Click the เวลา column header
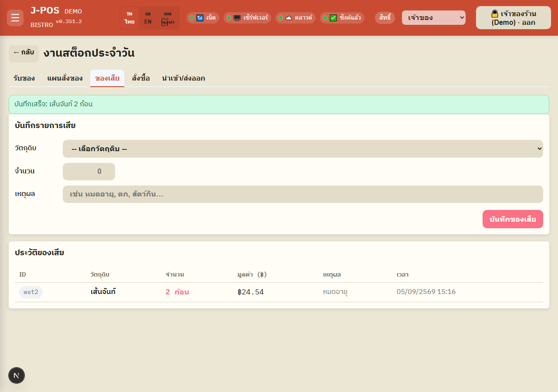The width and height of the screenshot is (558, 392). (402, 274)
